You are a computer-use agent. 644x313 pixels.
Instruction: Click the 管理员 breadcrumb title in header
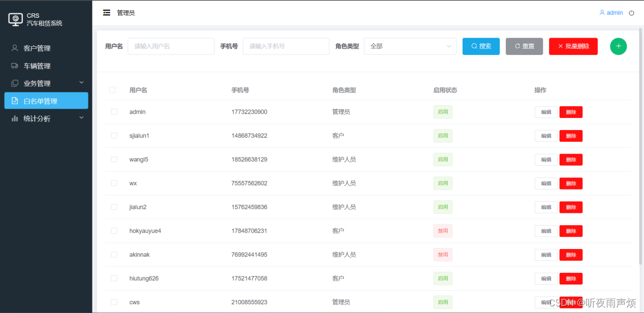(126, 13)
